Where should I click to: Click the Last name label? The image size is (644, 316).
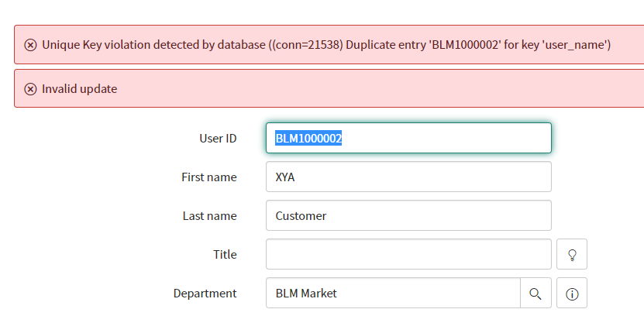tap(209, 215)
